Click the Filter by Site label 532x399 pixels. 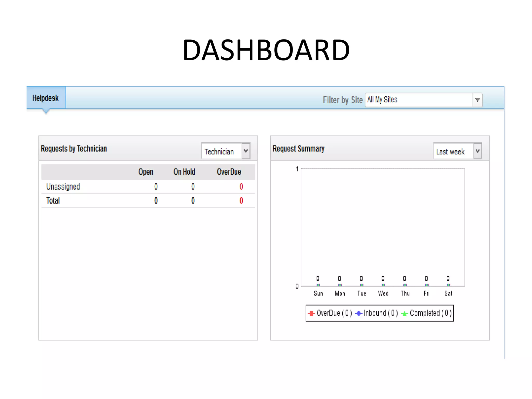(343, 100)
